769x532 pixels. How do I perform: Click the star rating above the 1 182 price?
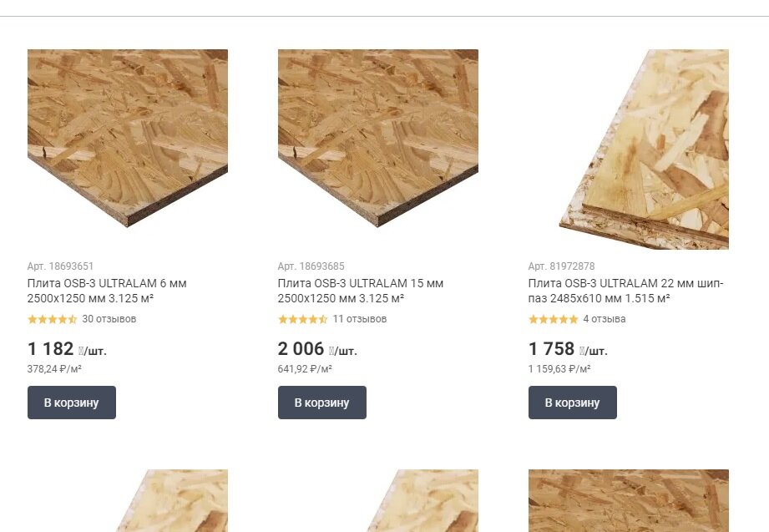pos(53,320)
